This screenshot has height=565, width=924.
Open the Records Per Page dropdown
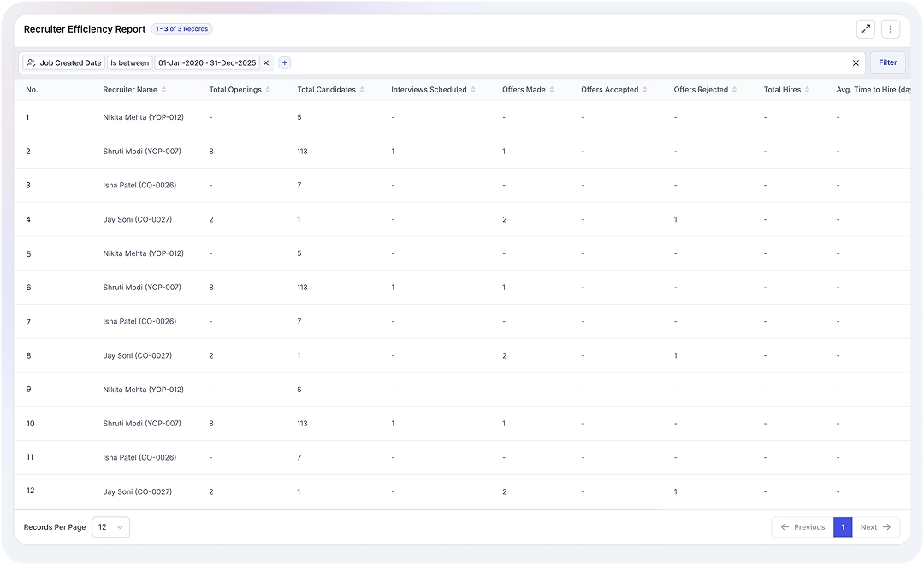tap(110, 527)
